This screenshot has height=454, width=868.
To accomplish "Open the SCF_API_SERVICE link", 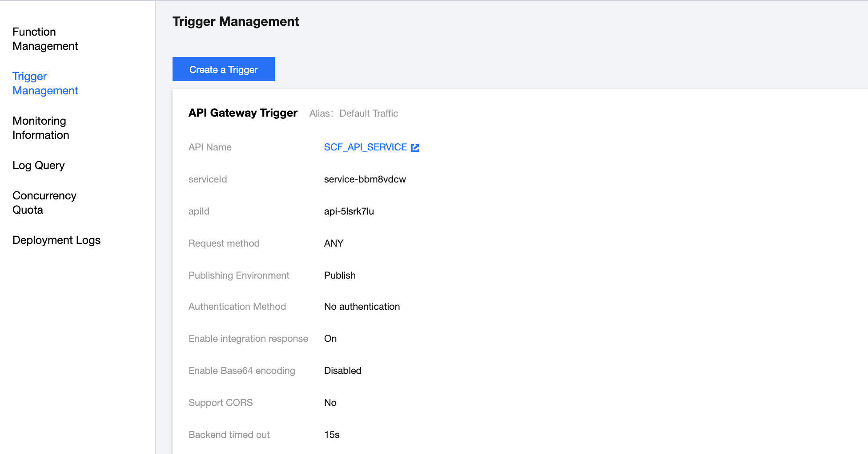I will click(365, 147).
